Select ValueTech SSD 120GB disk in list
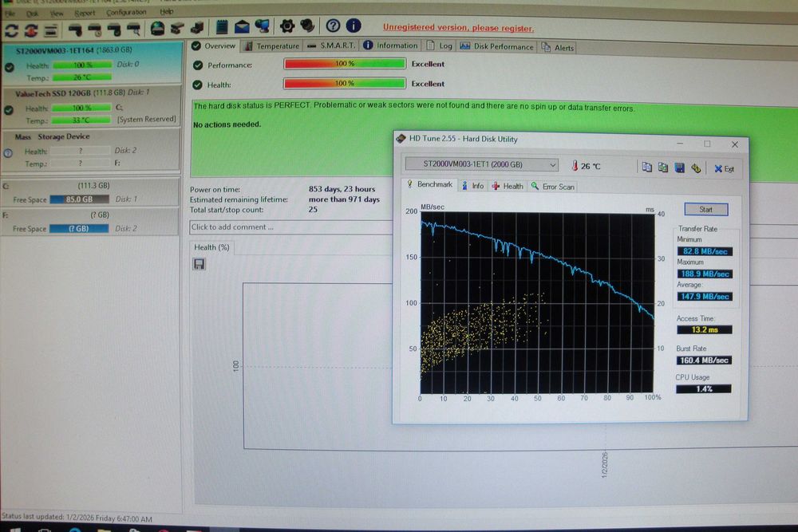This screenshot has width=798, height=532. pyautogui.click(x=91, y=107)
